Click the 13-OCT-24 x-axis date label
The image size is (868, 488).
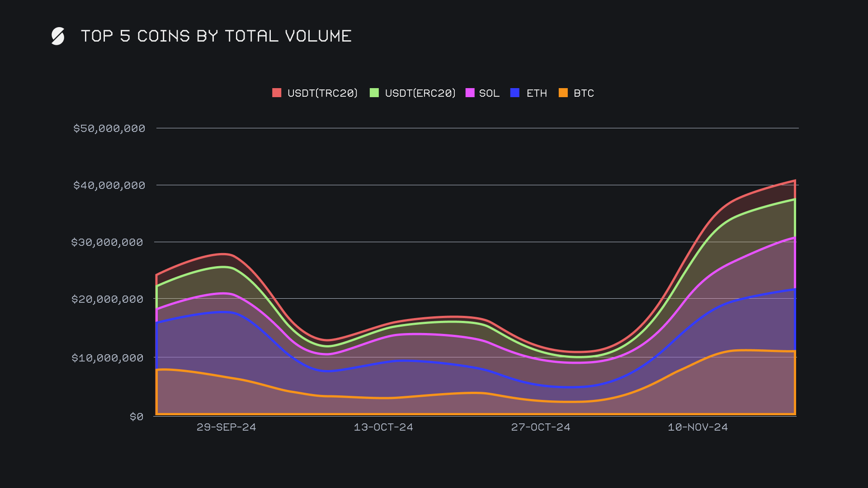pos(383,427)
